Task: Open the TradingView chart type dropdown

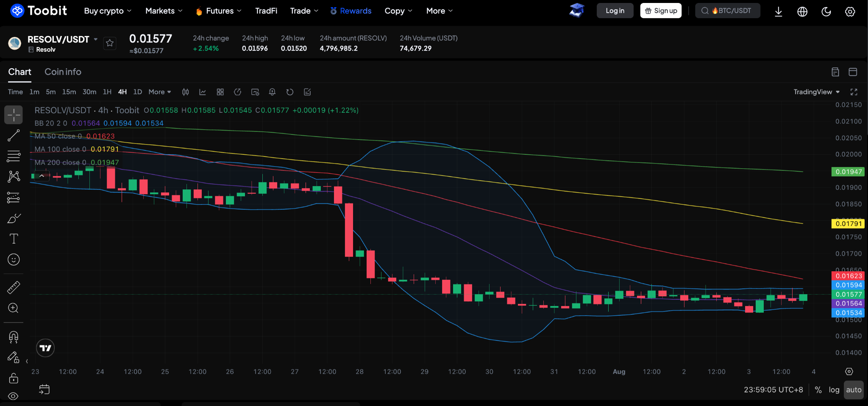Action: 817,92
